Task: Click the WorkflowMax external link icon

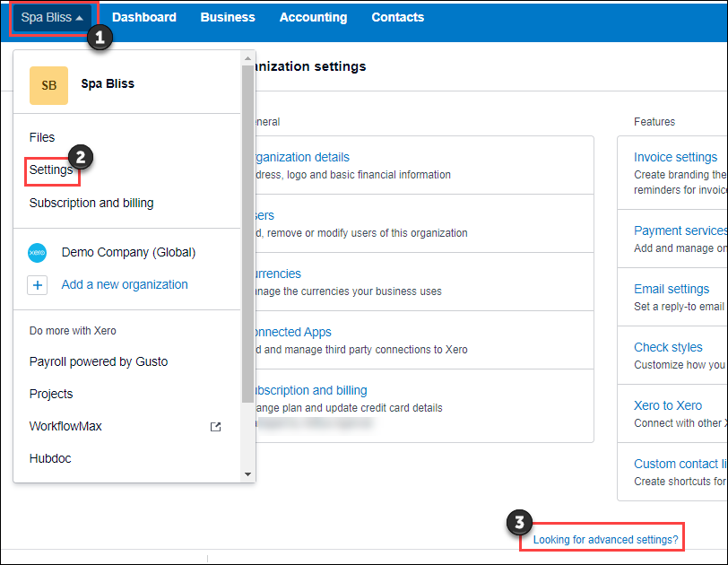Action: [215, 427]
